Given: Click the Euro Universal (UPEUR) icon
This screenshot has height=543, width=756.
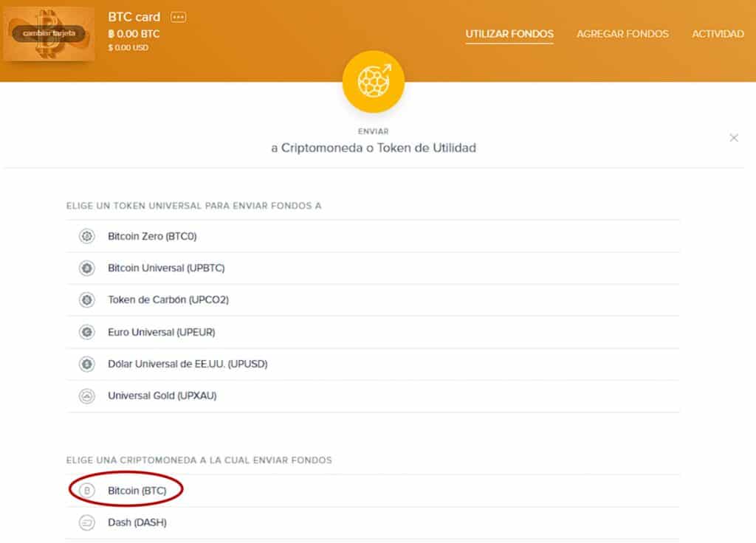Looking at the screenshot, I should 87,333.
